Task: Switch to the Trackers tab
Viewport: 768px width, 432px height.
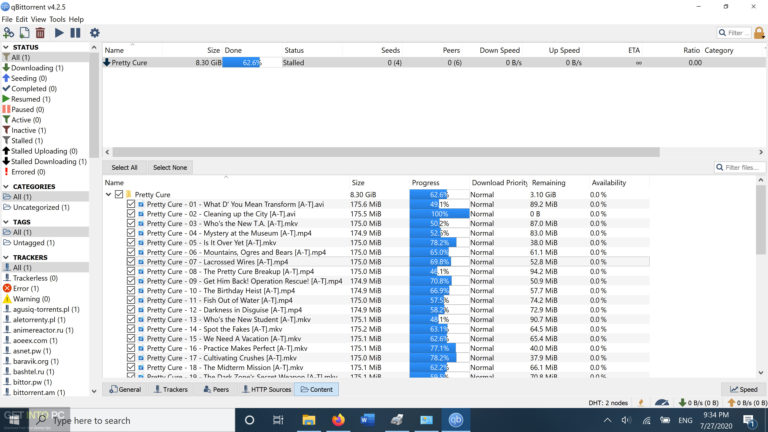Action: (171, 389)
